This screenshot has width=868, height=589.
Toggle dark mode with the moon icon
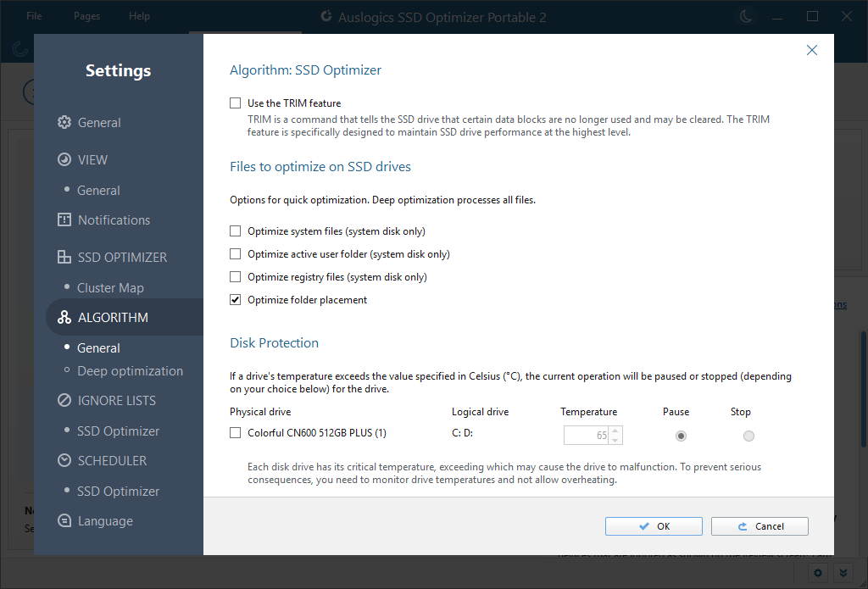pos(746,16)
